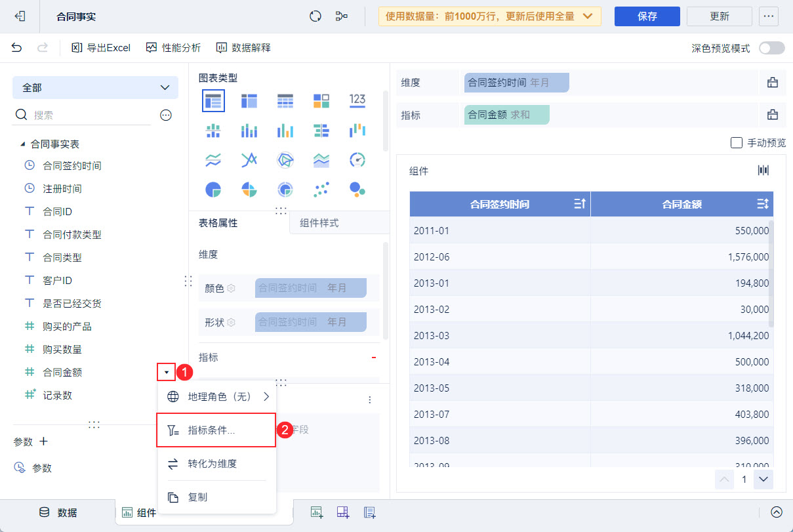Choose 指标条件 from context menu
The width and height of the screenshot is (793, 532).
coord(216,430)
